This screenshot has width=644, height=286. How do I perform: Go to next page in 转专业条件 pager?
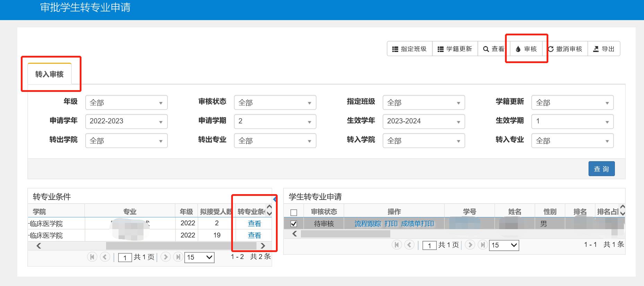pos(166,257)
